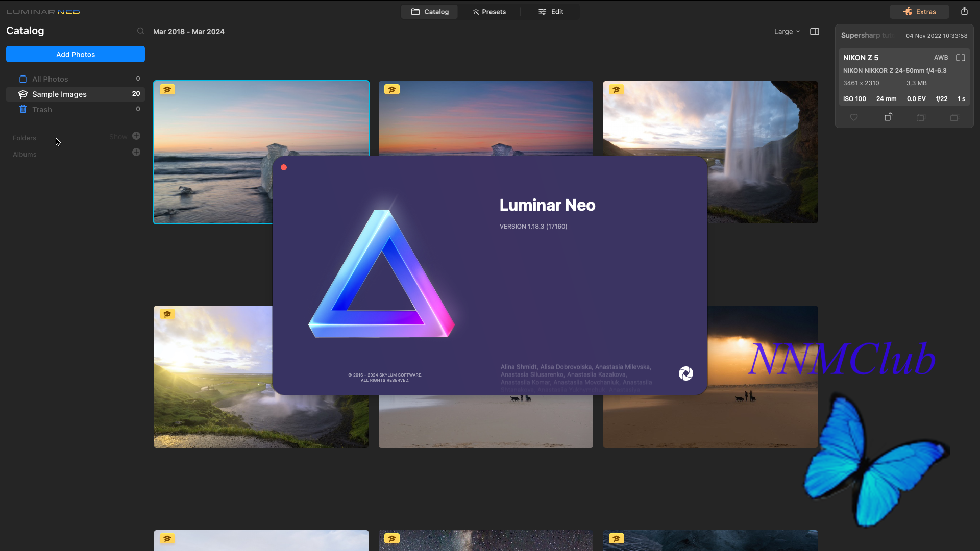Select the Milky Way night sky thumbnail

pyautogui.click(x=486, y=541)
